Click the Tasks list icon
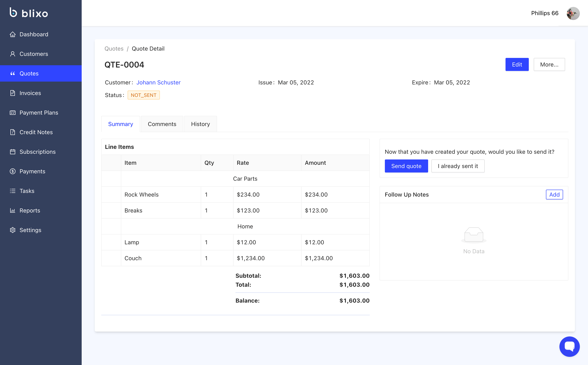 click(x=13, y=191)
